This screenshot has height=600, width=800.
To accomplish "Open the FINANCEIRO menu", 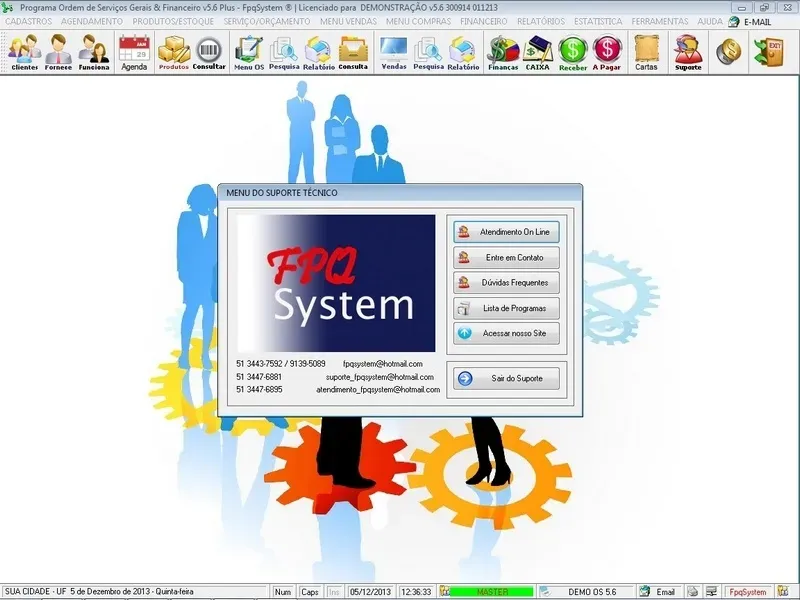I will pyautogui.click(x=484, y=21).
